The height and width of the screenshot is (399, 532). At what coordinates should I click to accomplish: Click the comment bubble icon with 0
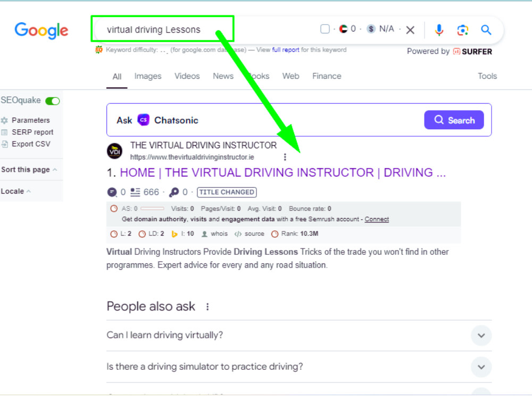point(112,193)
